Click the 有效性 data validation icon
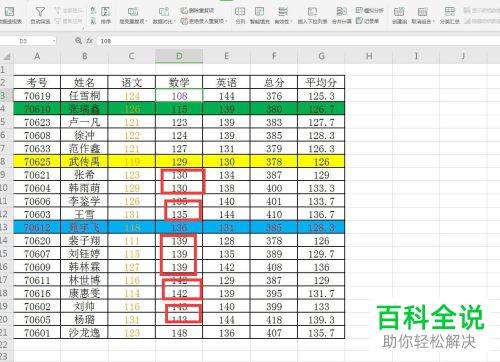500x362 pixels. pyautogui.click(x=283, y=12)
